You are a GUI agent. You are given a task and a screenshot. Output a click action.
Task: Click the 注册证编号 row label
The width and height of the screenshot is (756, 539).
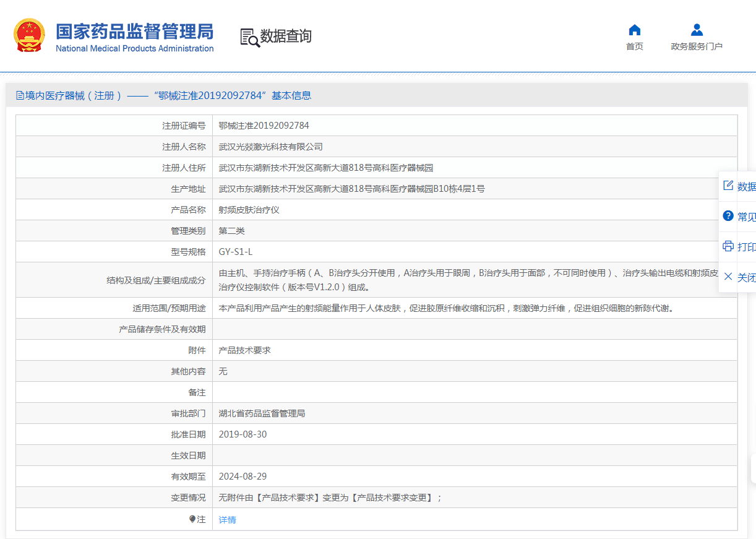(184, 126)
